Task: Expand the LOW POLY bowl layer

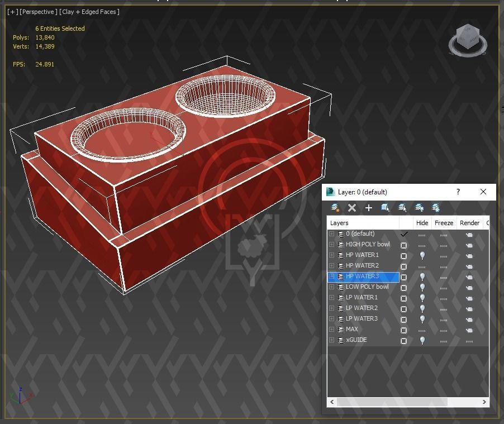Action: coord(332,287)
